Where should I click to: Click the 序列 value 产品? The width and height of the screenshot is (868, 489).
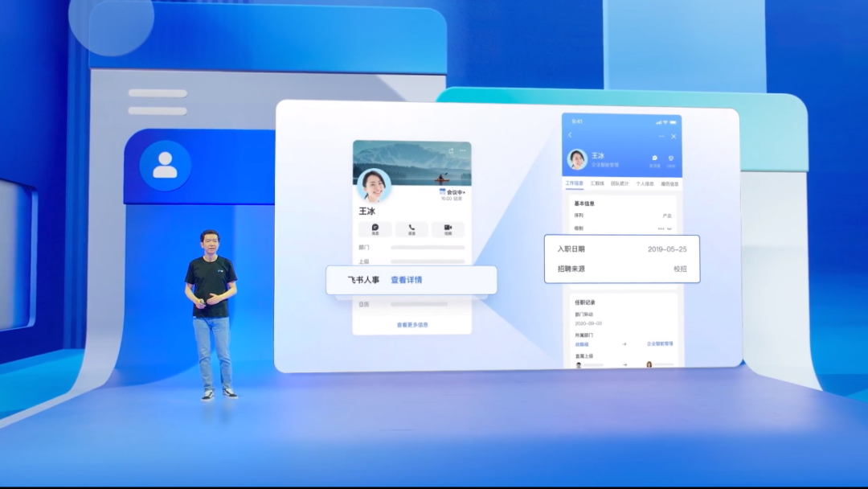(667, 216)
